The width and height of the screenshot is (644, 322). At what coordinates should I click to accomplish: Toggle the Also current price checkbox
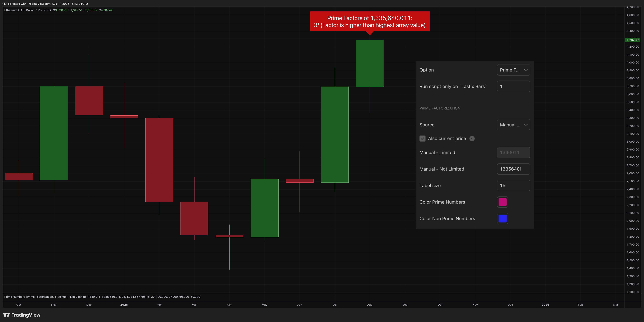[x=422, y=139]
